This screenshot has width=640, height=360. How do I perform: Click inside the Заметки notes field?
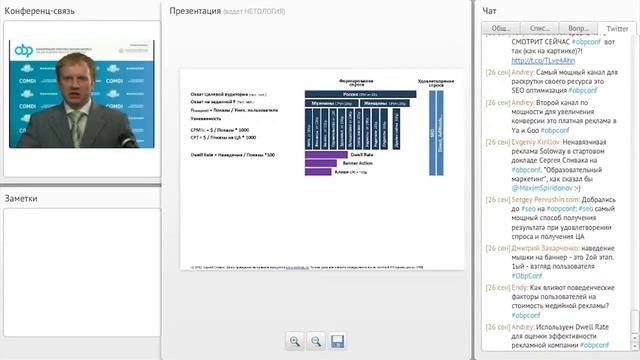pyautogui.click(x=82, y=272)
